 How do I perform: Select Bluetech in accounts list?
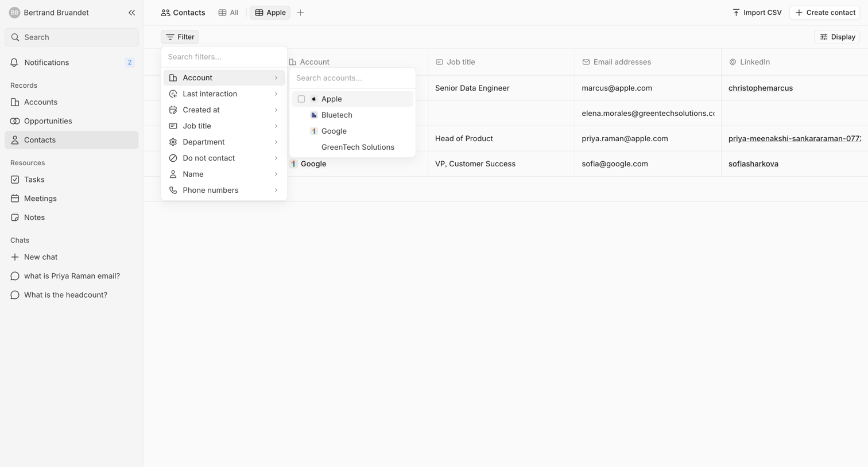click(352, 115)
